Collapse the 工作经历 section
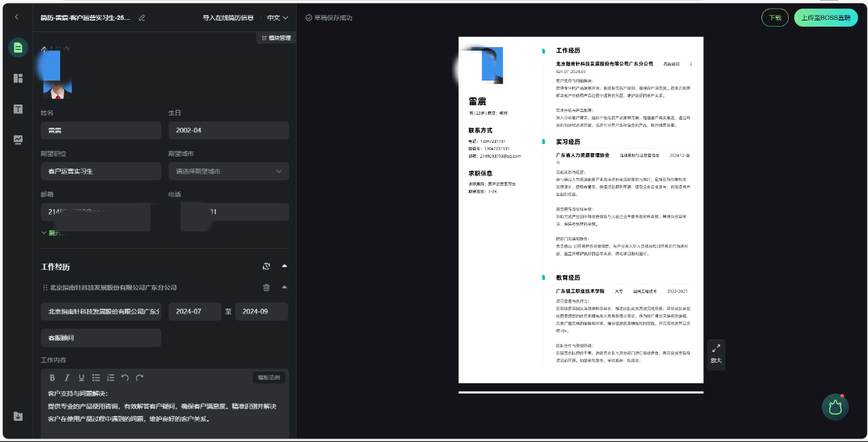868x442 pixels. (x=285, y=266)
